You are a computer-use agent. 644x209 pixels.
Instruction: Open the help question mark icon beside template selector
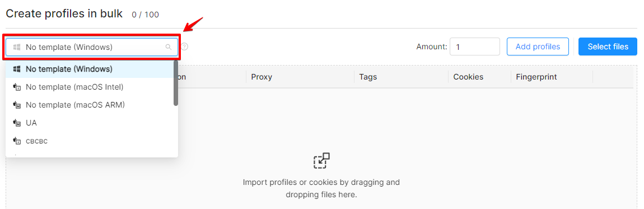point(185,47)
